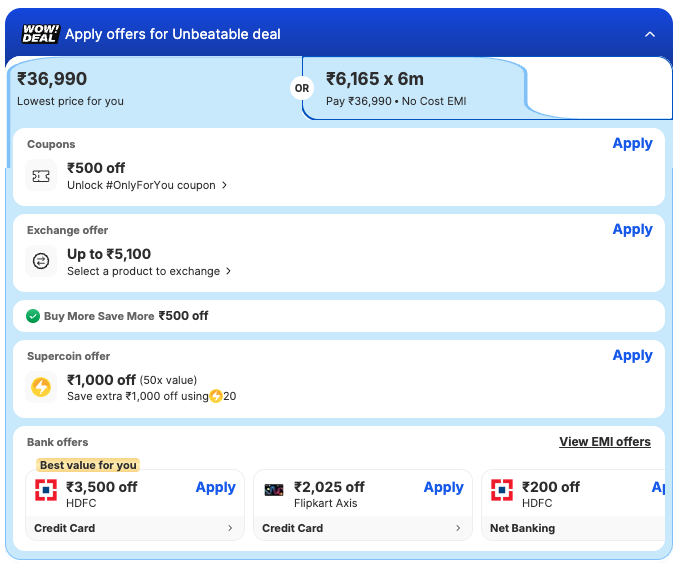This screenshot has height=566, width=678.
Task: Expand HDFC Credit Card offer details
Action: [230, 528]
